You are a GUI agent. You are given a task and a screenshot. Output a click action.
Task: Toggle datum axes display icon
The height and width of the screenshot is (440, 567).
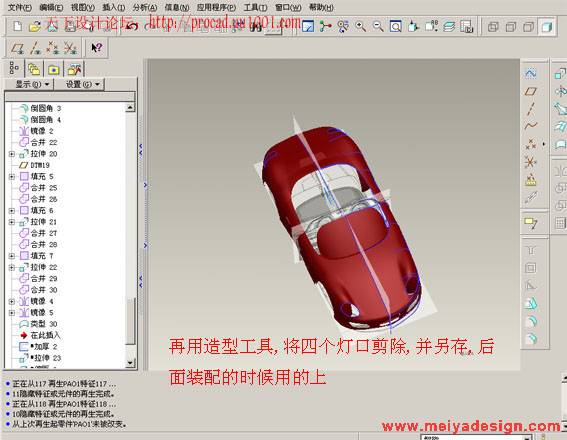tap(35, 48)
